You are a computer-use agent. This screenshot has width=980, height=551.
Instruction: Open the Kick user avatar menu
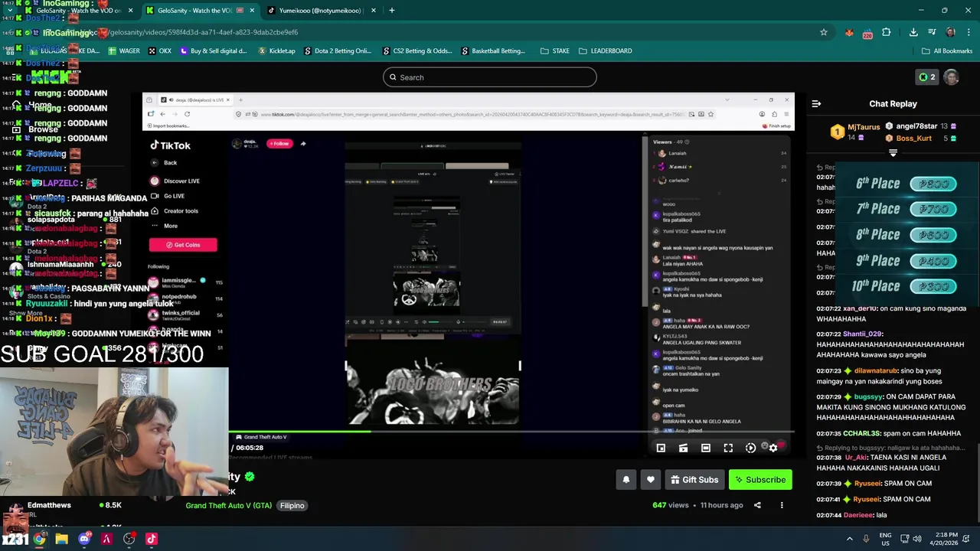coord(951,77)
